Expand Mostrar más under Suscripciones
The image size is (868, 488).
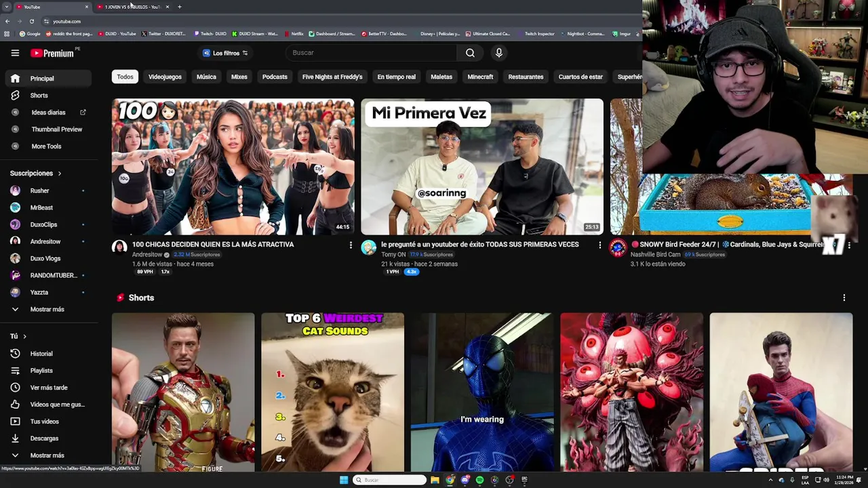[x=47, y=310]
